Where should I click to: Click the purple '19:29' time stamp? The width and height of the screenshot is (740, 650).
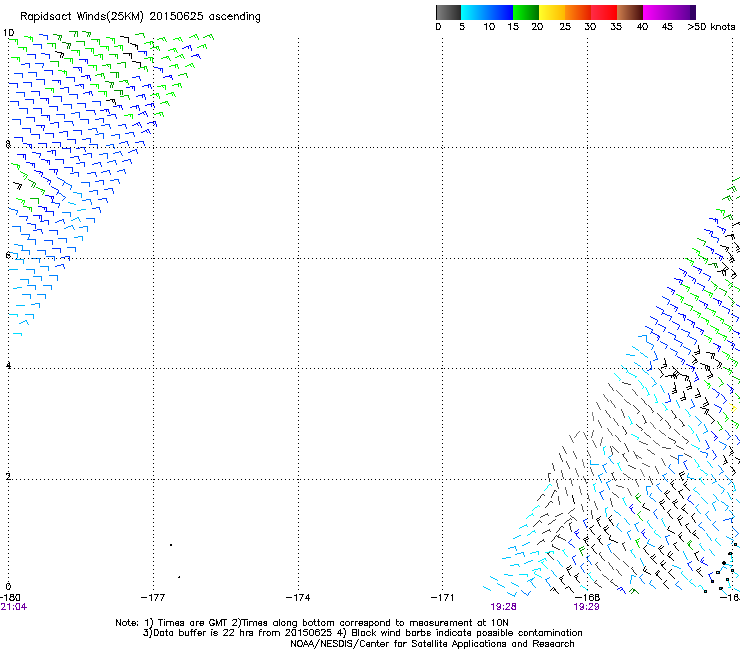pyautogui.click(x=586, y=607)
